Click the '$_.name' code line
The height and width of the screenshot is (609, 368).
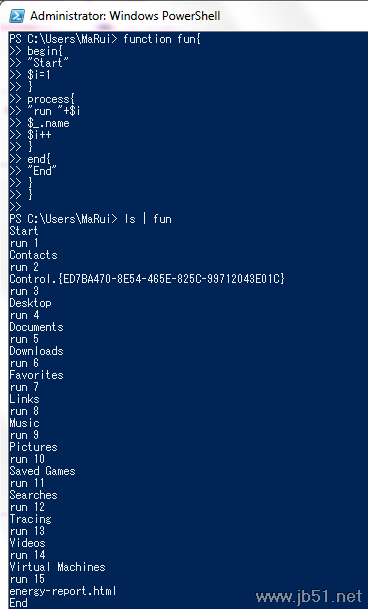click(x=48, y=123)
